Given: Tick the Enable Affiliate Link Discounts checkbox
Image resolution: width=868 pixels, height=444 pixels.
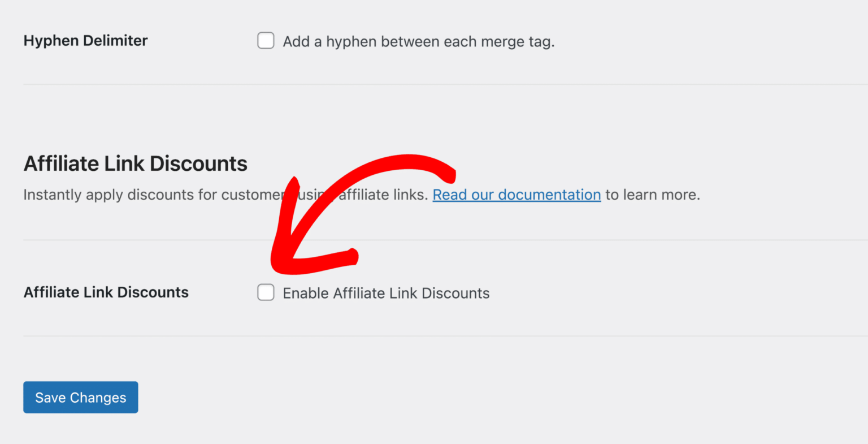Looking at the screenshot, I should click(266, 292).
